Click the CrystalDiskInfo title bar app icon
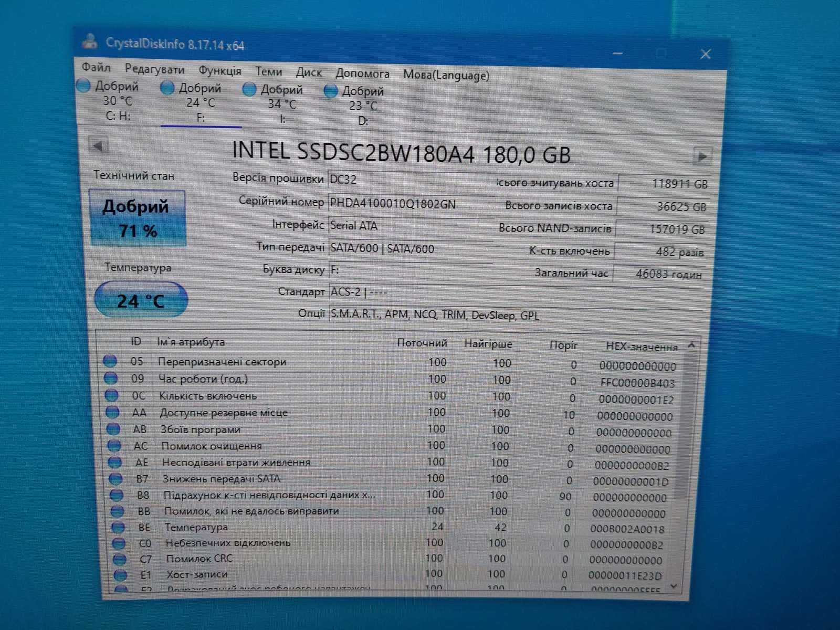 [90, 41]
